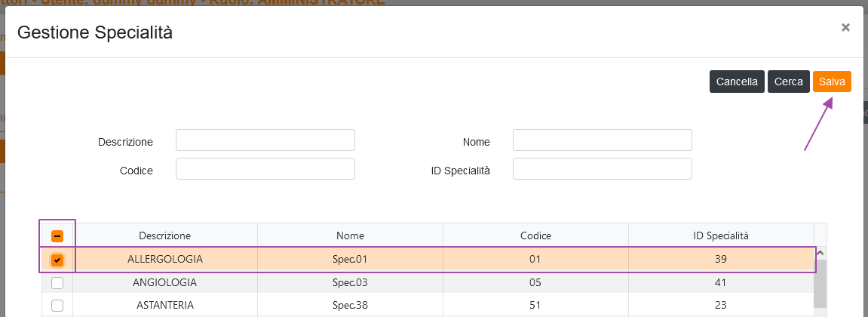Close the Gestione Specialità dialog

point(845,28)
